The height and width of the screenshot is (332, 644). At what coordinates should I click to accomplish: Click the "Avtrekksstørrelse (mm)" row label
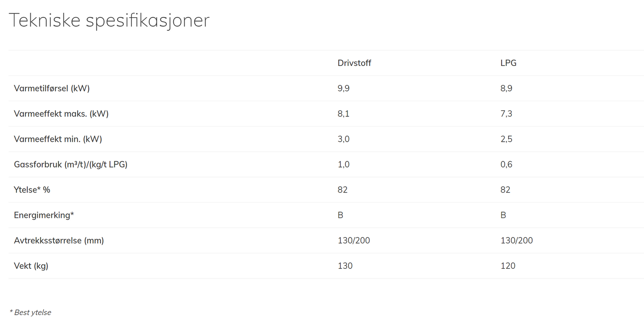click(59, 241)
